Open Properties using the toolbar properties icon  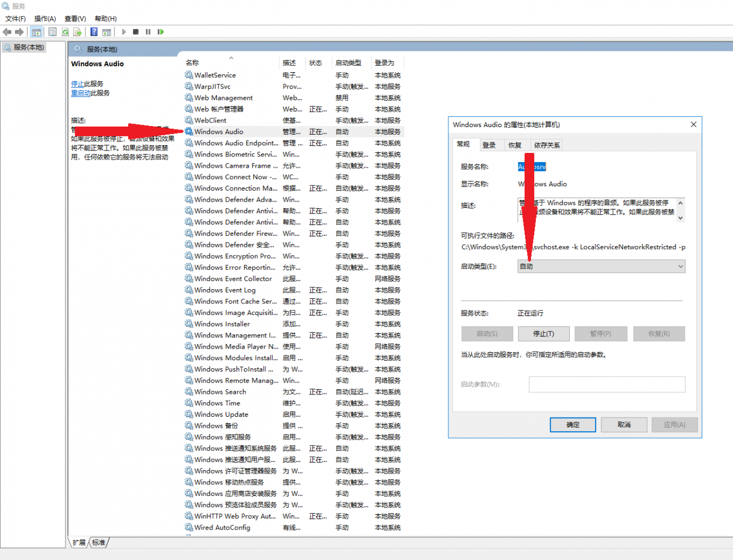[53, 32]
